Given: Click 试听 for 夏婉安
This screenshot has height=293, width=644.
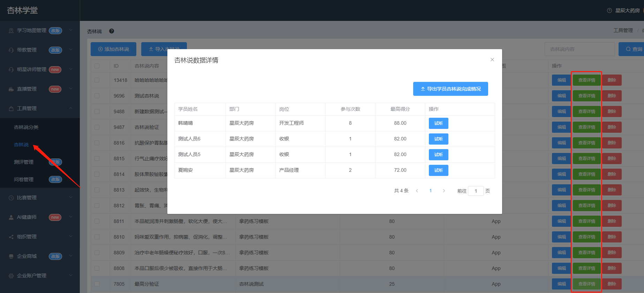Looking at the screenshot, I should pyautogui.click(x=439, y=170).
